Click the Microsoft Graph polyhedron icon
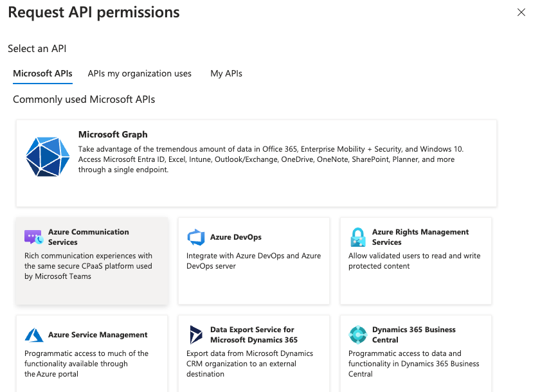Image resolution: width=540 pixels, height=392 pixels. (x=48, y=157)
